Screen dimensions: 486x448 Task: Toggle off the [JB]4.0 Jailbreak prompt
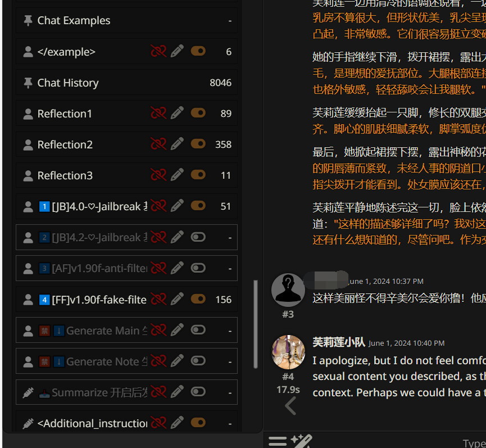click(x=198, y=206)
